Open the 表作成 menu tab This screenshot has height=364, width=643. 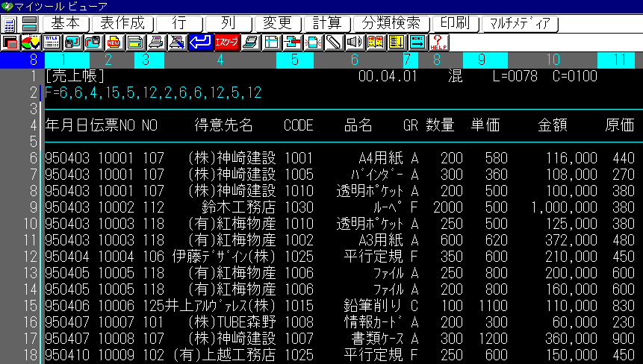[x=122, y=24]
